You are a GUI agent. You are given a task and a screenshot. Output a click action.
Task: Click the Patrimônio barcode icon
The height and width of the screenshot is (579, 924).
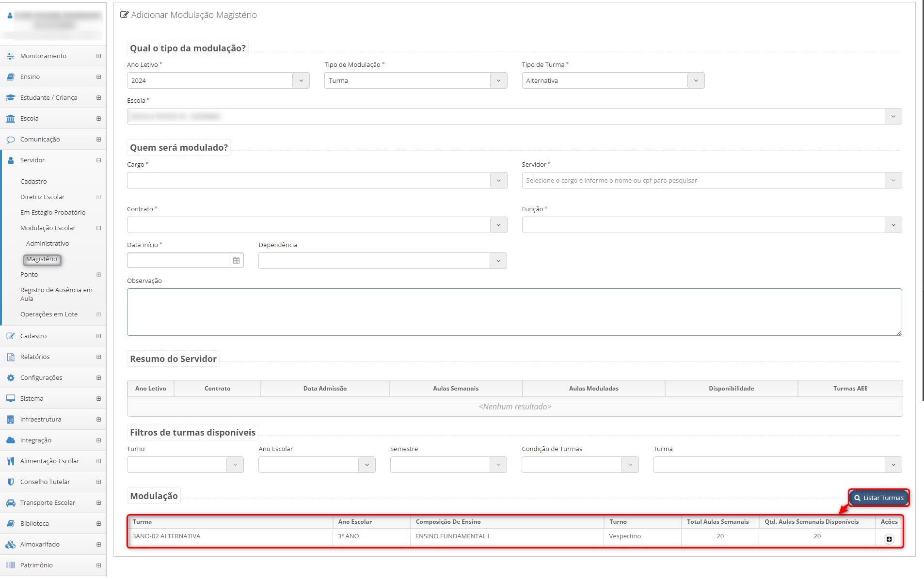tap(11, 565)
